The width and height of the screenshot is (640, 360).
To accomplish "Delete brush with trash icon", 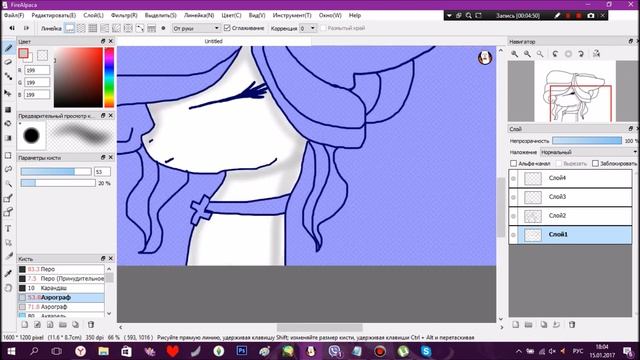I will pos(91,324).
